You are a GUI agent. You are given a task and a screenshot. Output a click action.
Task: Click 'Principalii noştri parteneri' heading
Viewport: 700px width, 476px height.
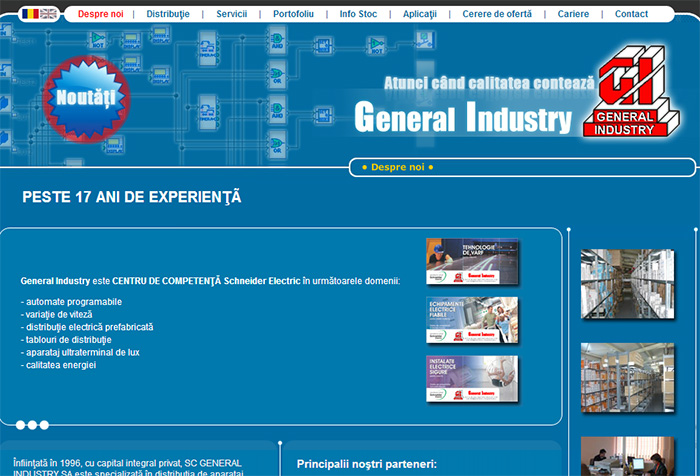coord(367,464)
